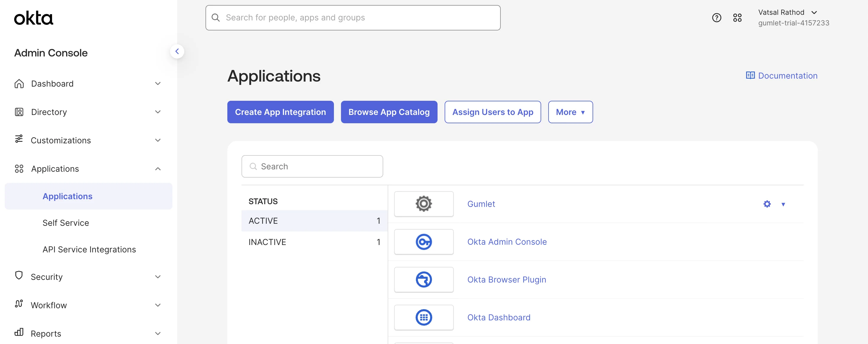
Task: Open the Documentation link
Action: pyautogui.click(x=781, y=76)
